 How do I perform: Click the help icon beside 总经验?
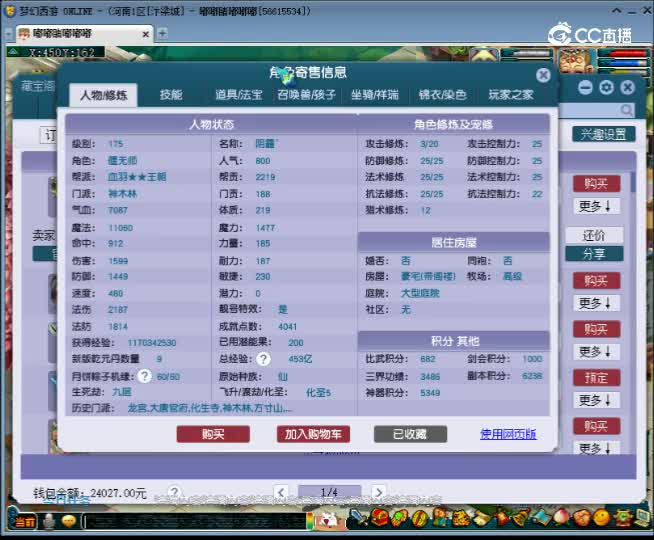(x=263, y=359)
